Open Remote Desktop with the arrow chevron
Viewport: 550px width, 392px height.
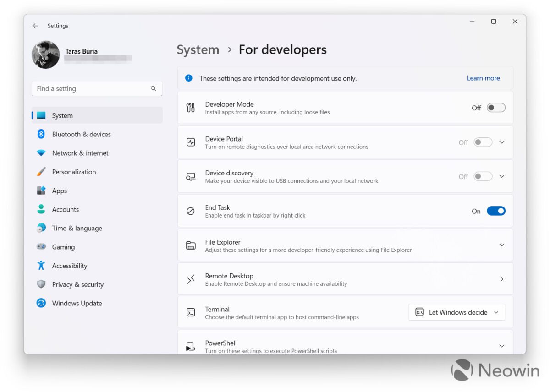coord(502,279)
